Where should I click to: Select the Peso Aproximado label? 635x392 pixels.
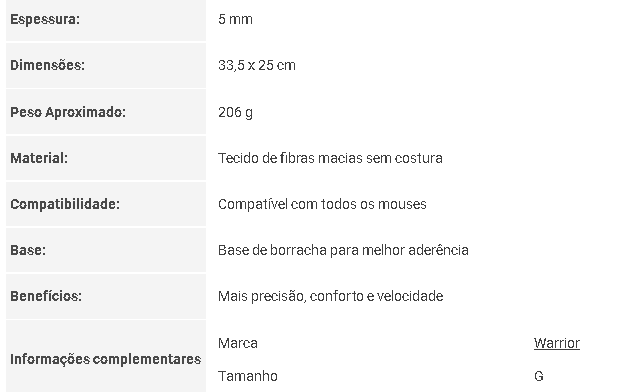pyautogui.click(x=68, y=112)
